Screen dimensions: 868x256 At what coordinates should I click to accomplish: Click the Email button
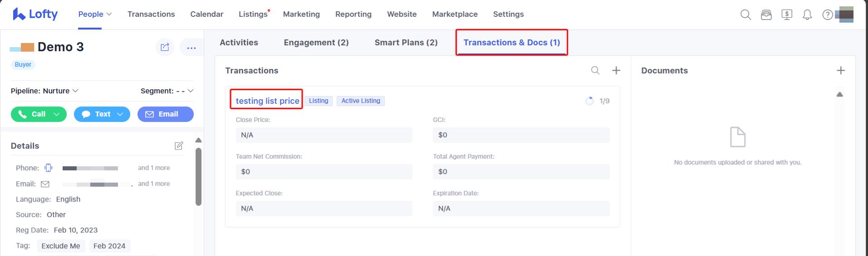[x=165, y=114]
